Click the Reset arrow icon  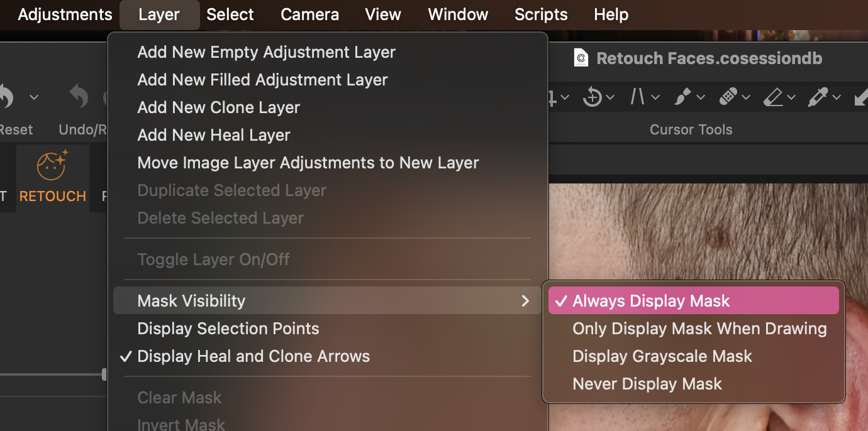point(5,97)
